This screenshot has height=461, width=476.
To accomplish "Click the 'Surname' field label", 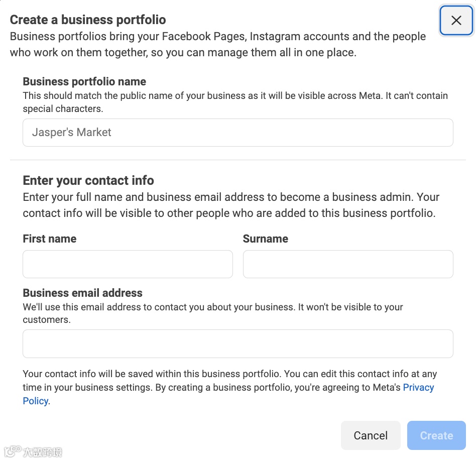I will pos(265,239).
